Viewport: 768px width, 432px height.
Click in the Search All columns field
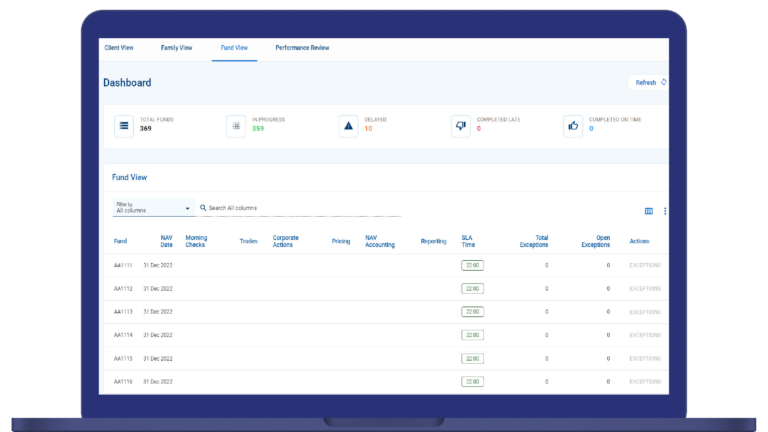[300, 208]
